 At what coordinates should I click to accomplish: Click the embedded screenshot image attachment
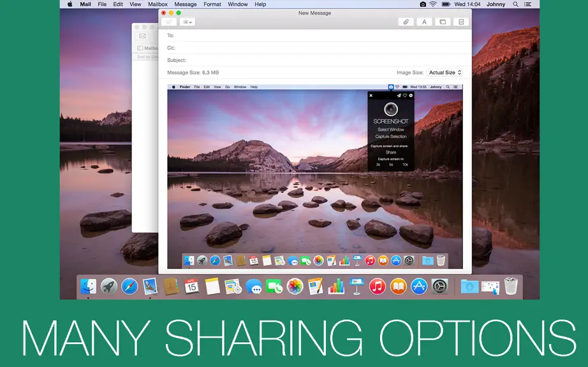pos(315,176)
